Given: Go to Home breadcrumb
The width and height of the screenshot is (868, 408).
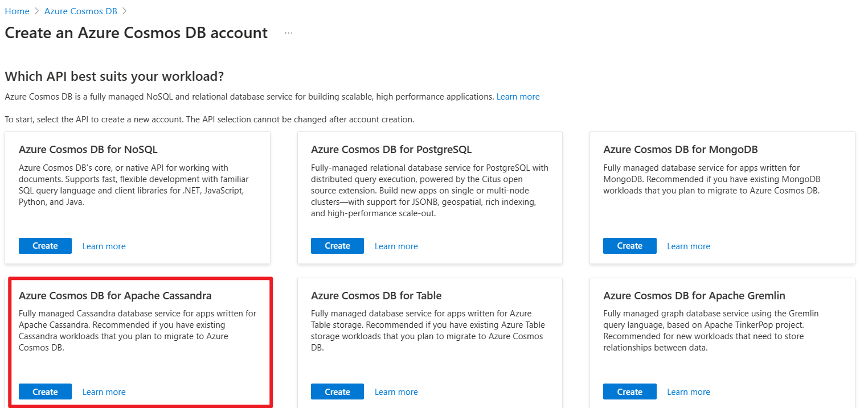Looking at the screenshot, I should [x=17, y=11].
